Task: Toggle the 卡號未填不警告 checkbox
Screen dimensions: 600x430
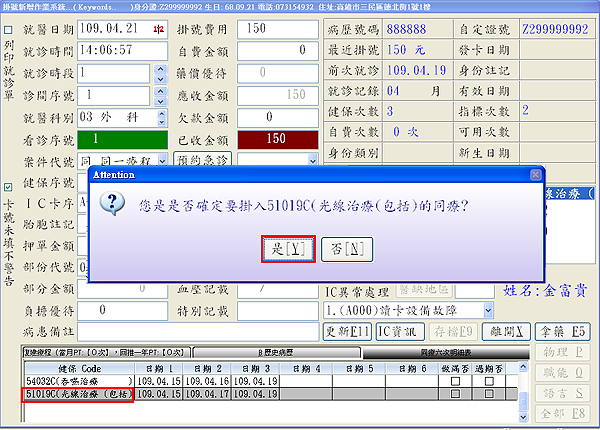Action: pyautogui.click(x=9, y=186)
